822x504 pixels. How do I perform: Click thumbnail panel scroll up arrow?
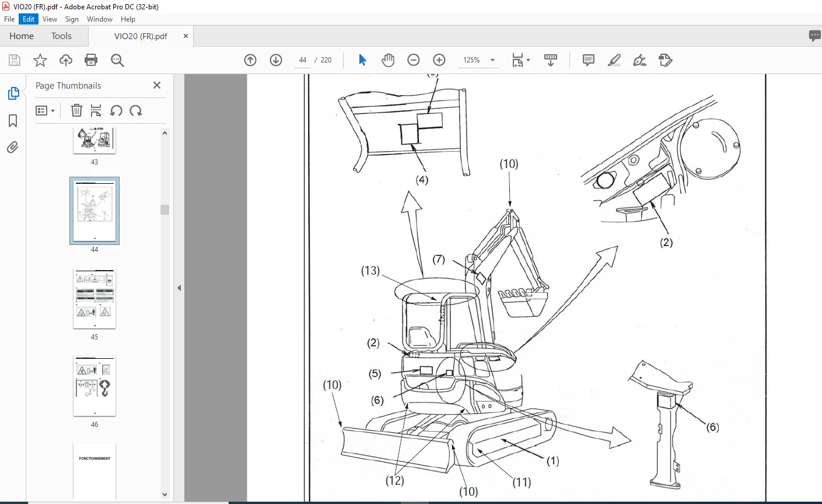[x=165, y=133]
